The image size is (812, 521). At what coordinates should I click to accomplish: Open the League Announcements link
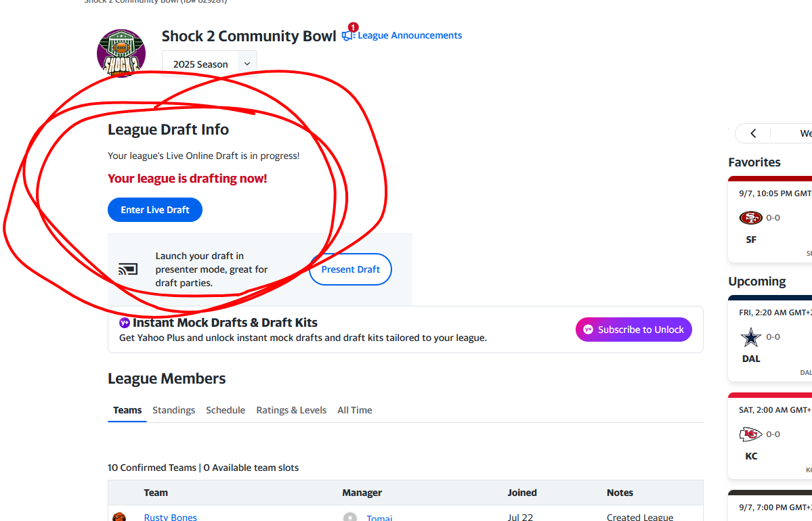(x=410, y=35)
